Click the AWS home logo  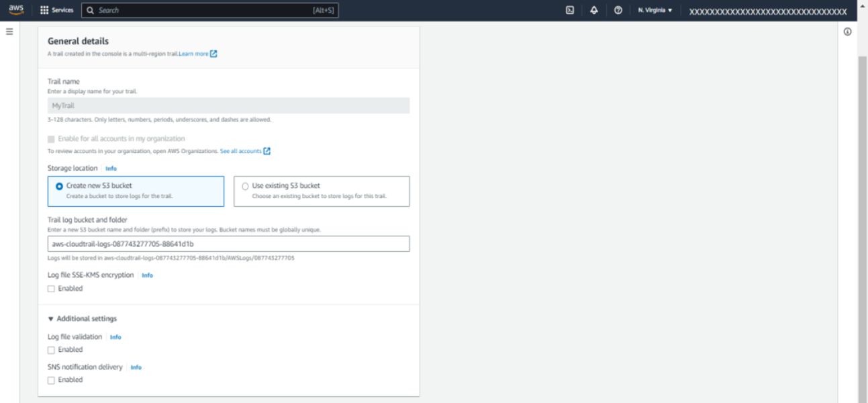17,9
